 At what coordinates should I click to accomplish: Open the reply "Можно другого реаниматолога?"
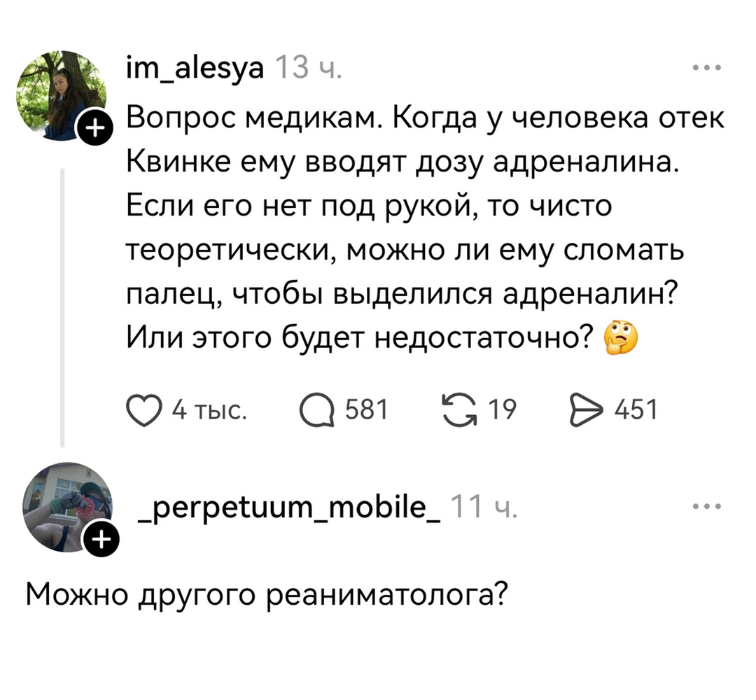tap(265, 595)
